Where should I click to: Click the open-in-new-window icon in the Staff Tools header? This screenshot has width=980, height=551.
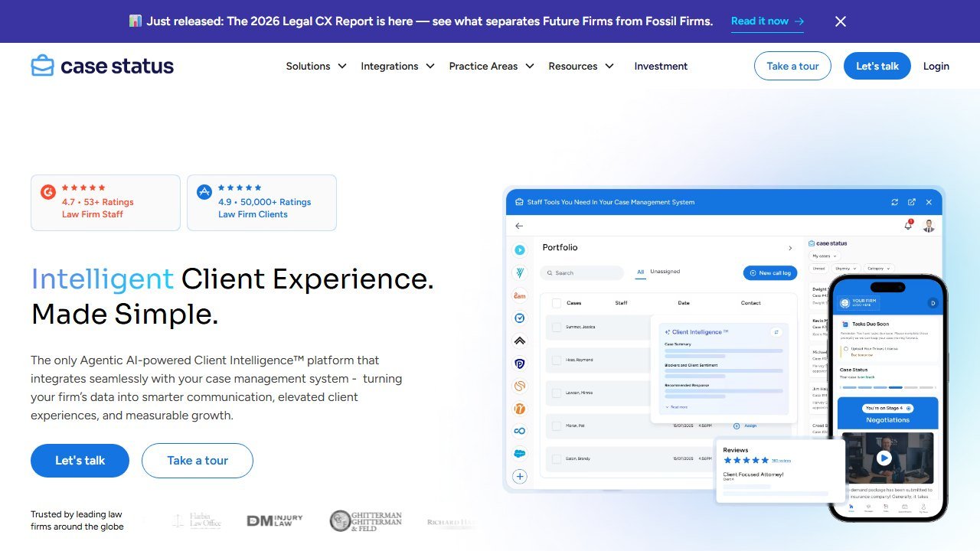912,202
